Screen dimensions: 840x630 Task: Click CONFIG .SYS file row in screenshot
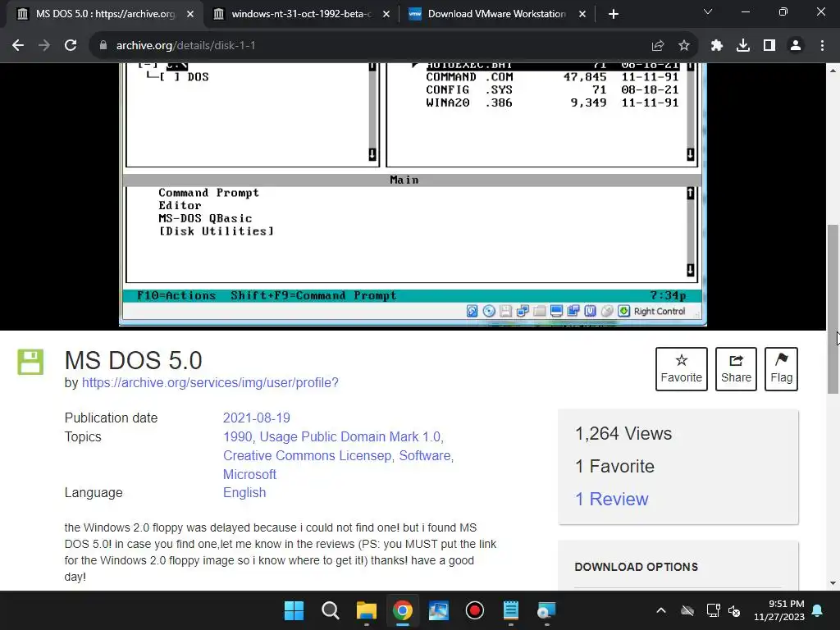[x=552, y=90]
